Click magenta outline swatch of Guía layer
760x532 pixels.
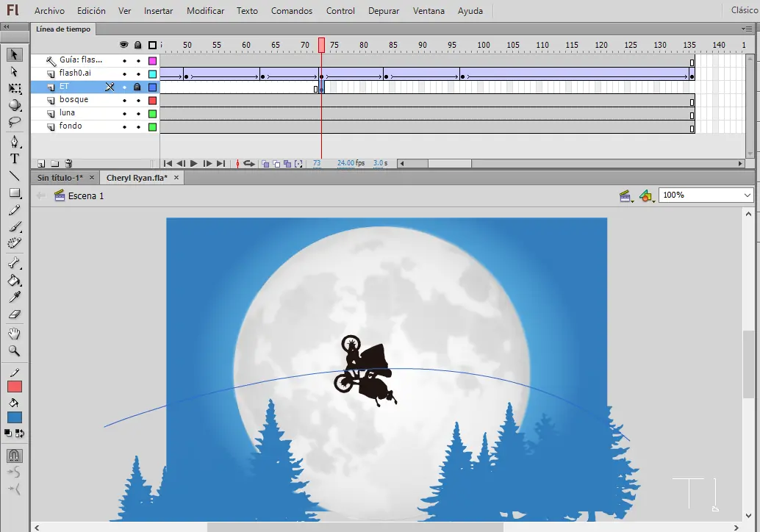coord(152,61)
